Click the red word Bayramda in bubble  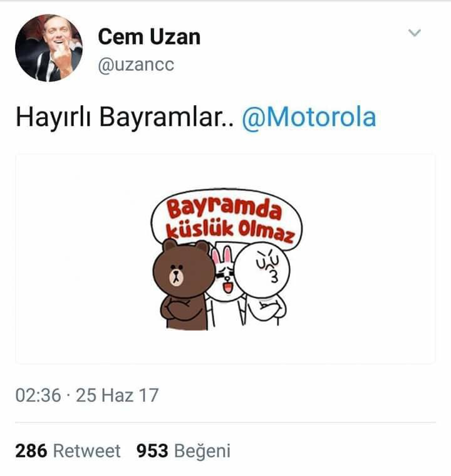point(224,208)
